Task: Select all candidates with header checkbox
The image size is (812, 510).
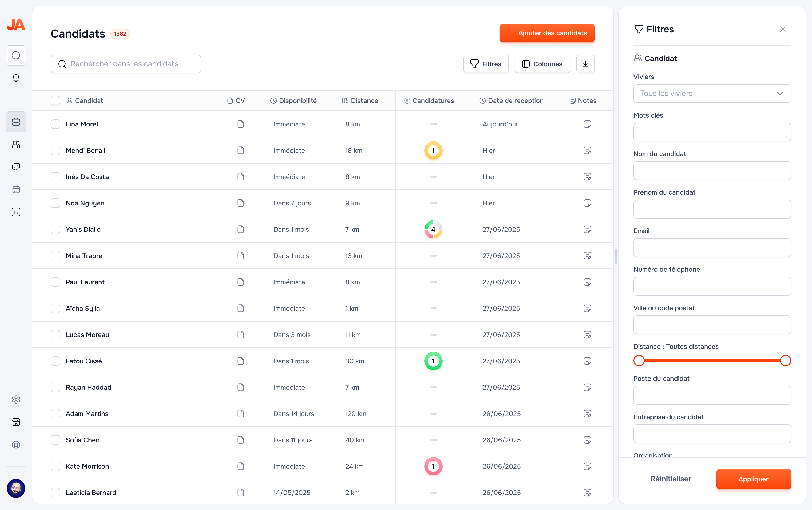Action: 55,101
